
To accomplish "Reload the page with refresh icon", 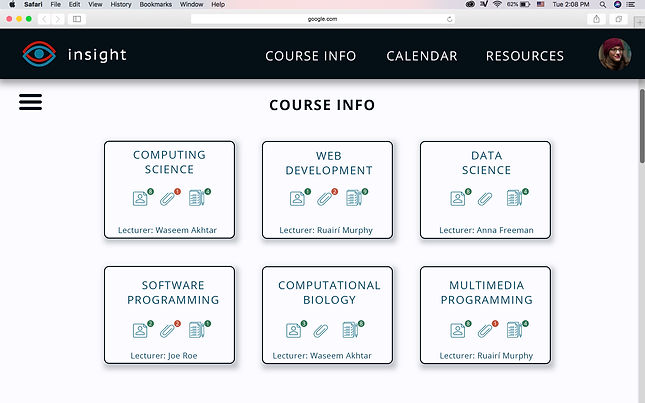I will [449, 19].
